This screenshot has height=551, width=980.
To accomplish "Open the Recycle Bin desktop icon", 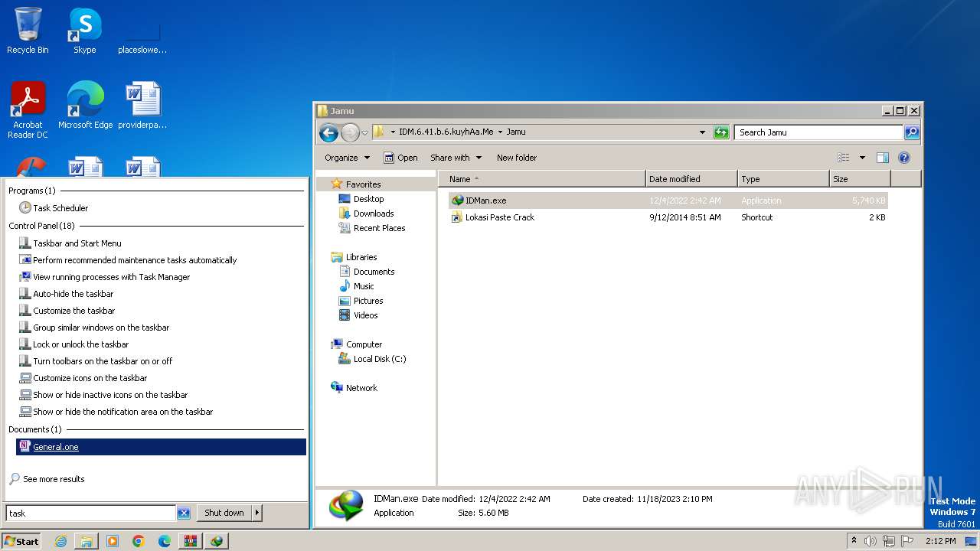I will (28, 31).
